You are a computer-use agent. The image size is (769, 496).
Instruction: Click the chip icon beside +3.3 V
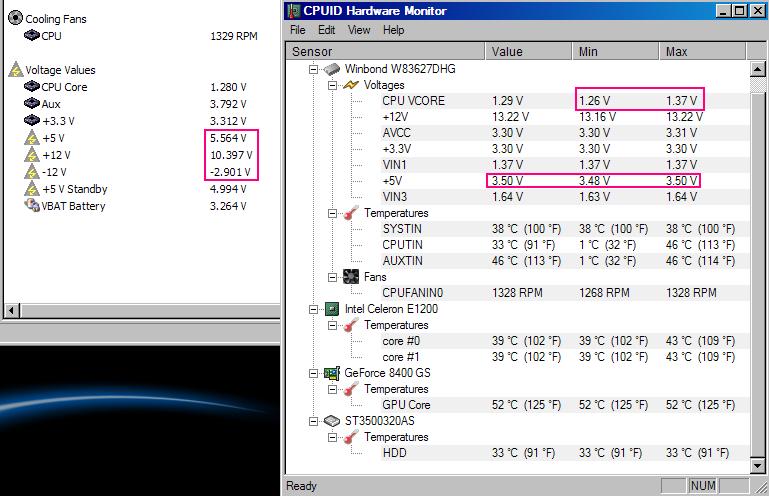click(32, 120)
